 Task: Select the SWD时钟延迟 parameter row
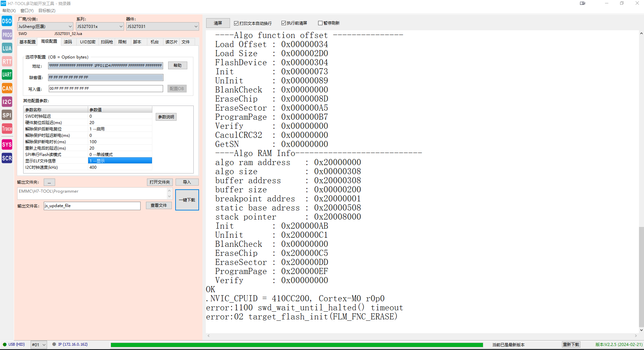tap(88, 116)
